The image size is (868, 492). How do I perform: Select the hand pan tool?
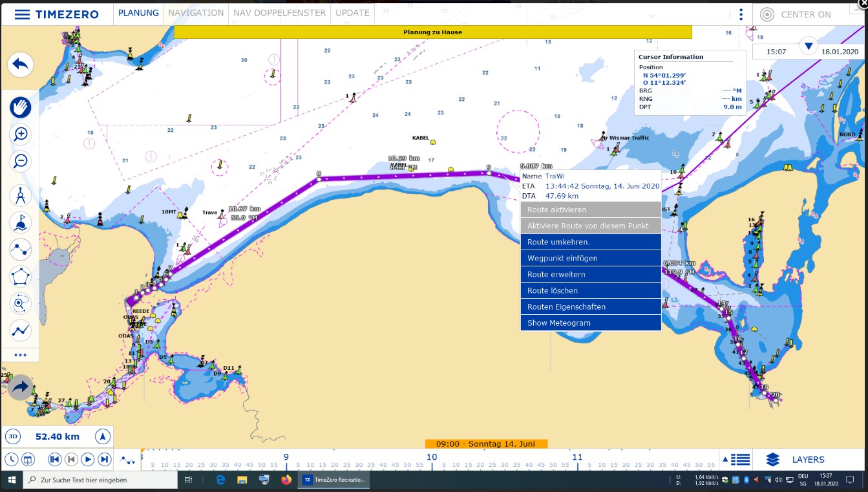[x=21, y=107]
